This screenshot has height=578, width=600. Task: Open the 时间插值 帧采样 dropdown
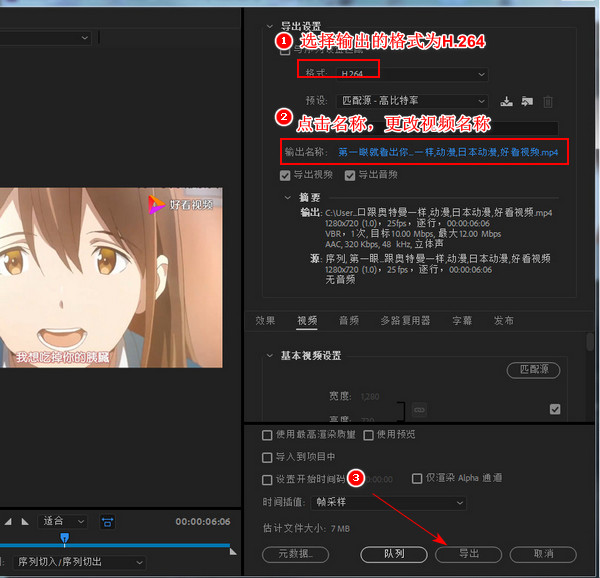pos(388,502)
